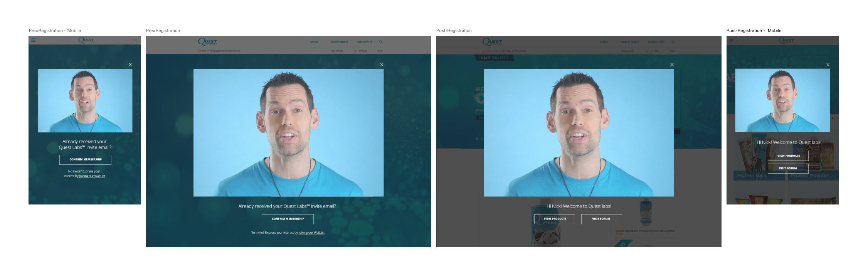This screenshot has width=868, height=272.
Task: Dismiss desktop Pre-Registration popup with X
Action: [x=382, y=65]
